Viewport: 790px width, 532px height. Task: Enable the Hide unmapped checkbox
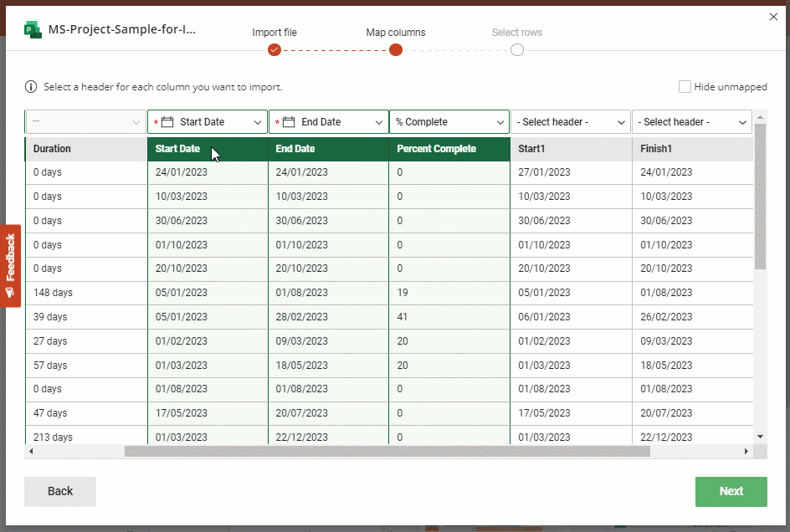click(685, 86)
